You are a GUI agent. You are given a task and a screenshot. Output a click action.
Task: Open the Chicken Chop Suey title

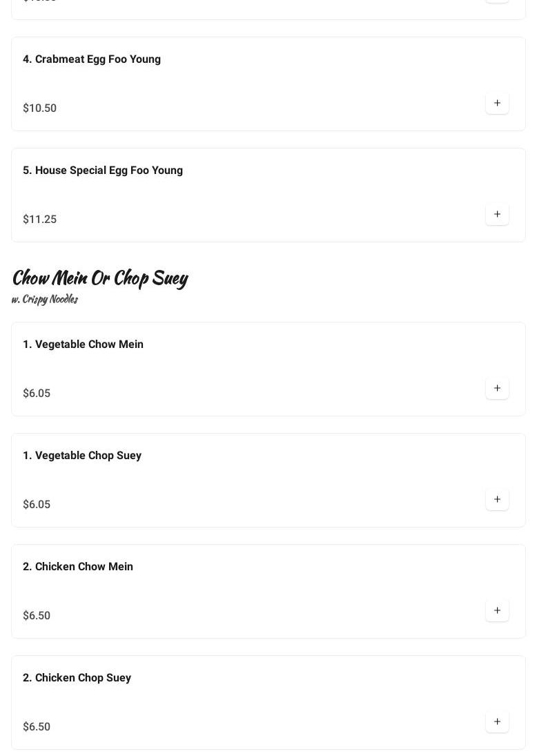click(x=77, y=678)
